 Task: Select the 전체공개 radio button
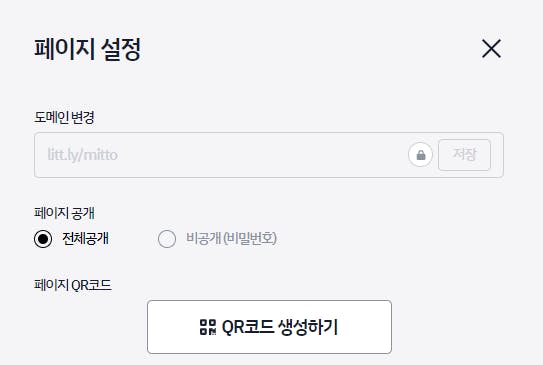point(43,239)
